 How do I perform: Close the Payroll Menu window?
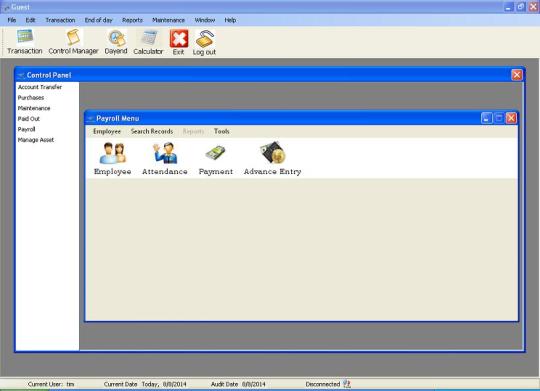coord(511,118)
